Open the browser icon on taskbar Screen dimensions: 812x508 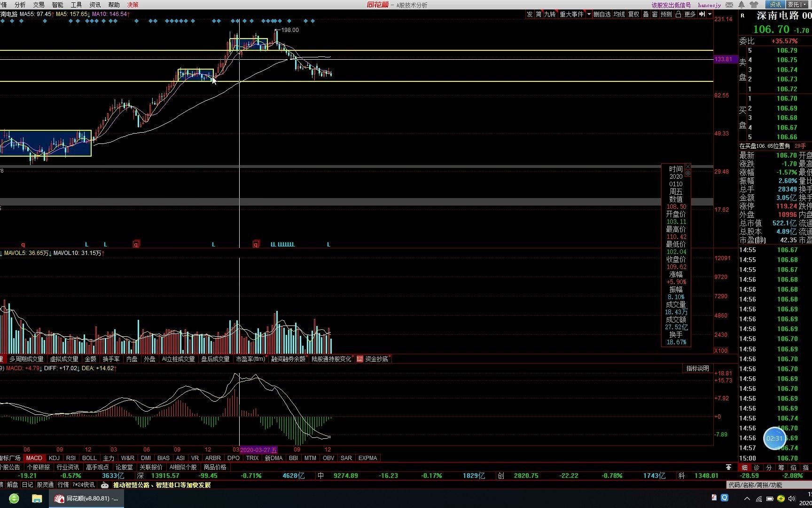point(14,499)
